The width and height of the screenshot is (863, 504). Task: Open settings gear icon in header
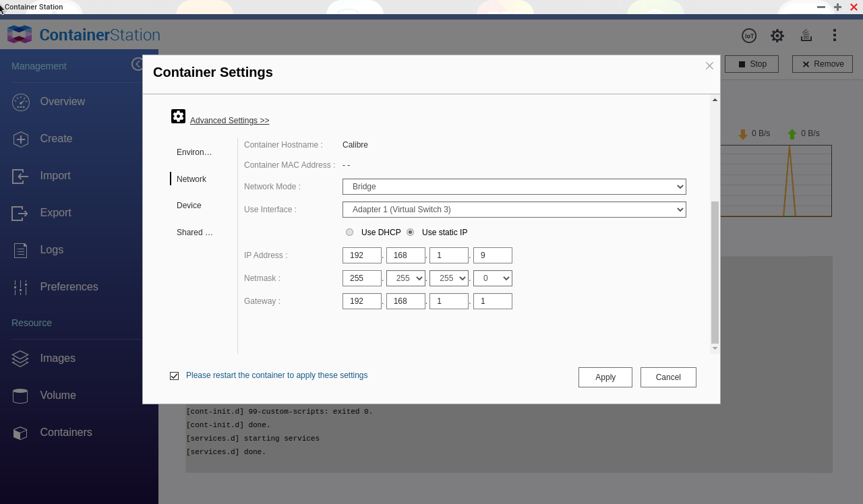(x=777, y=36)
